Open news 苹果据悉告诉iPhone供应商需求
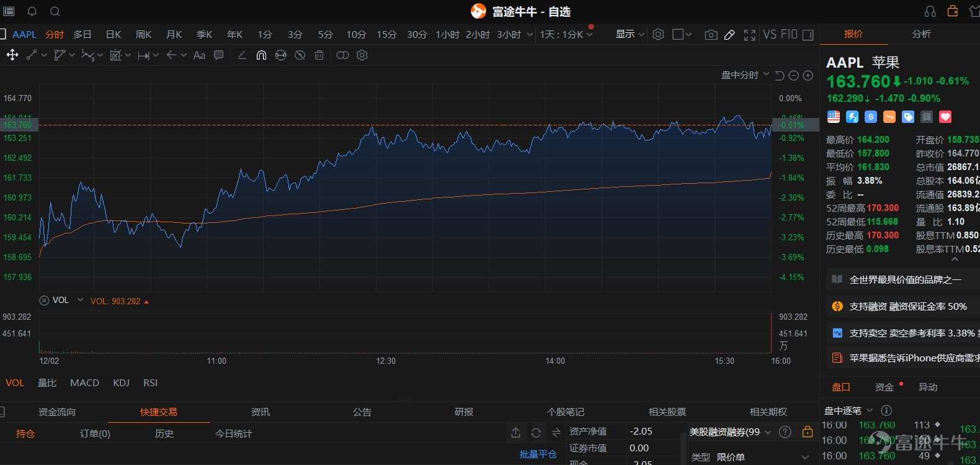This screenshot has height=465, width=980. click(903, 358)
